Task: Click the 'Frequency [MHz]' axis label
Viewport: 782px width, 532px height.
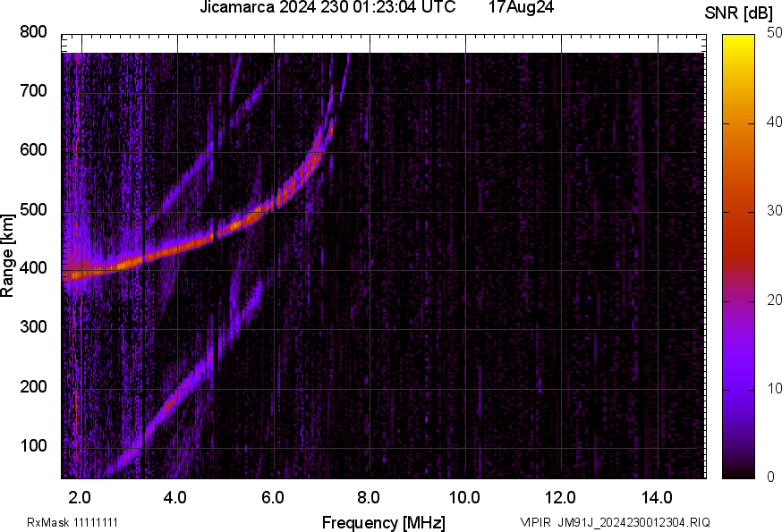Action: pyautogui.click(x=384, y=522)
